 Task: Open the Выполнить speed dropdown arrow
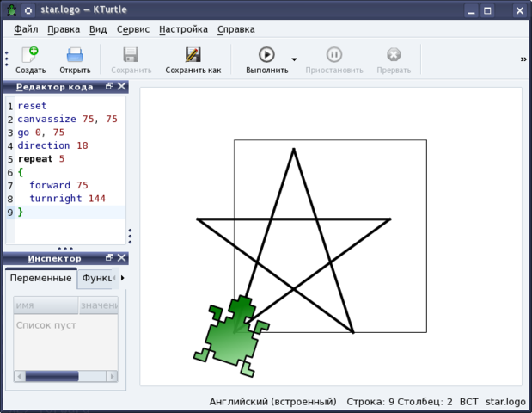(x=294, y=59)
